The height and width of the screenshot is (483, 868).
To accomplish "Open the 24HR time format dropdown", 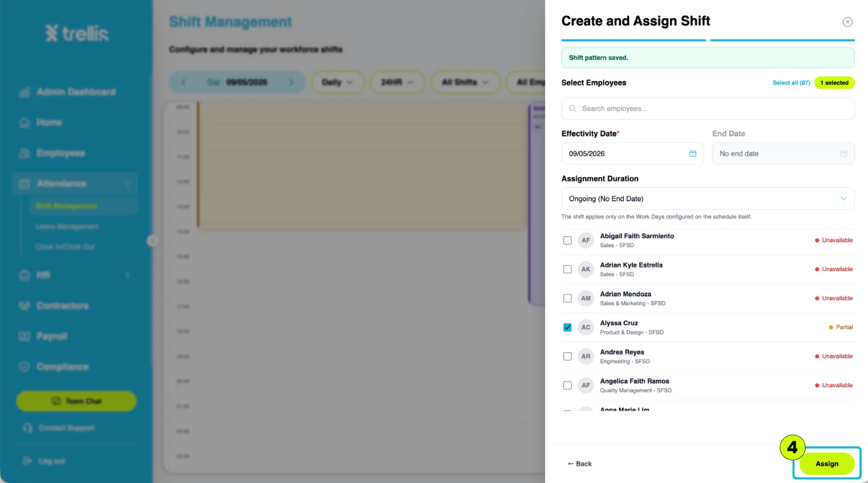I will [x=397, y=82].
